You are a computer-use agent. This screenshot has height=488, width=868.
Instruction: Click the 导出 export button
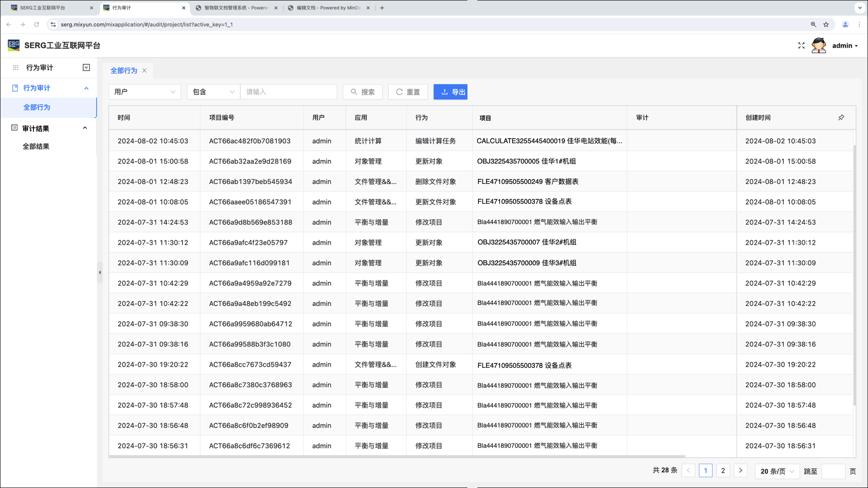(450, 92)
